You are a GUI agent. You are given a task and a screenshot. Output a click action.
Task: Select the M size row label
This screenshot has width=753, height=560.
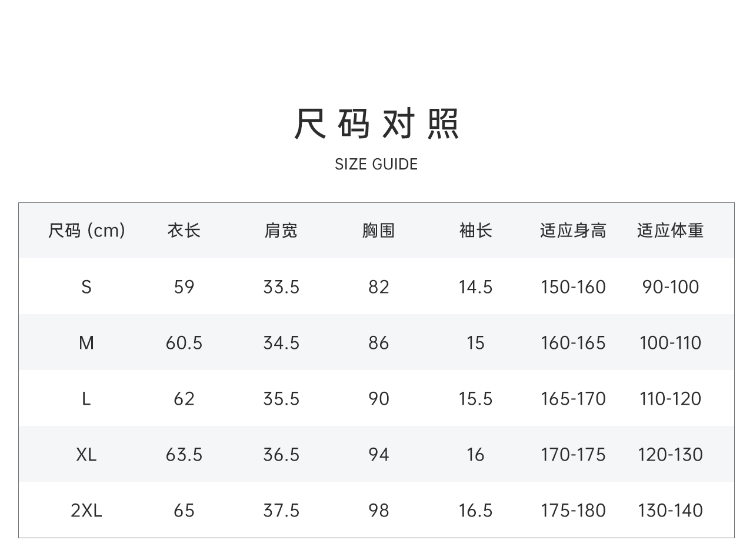click(86, 343)
